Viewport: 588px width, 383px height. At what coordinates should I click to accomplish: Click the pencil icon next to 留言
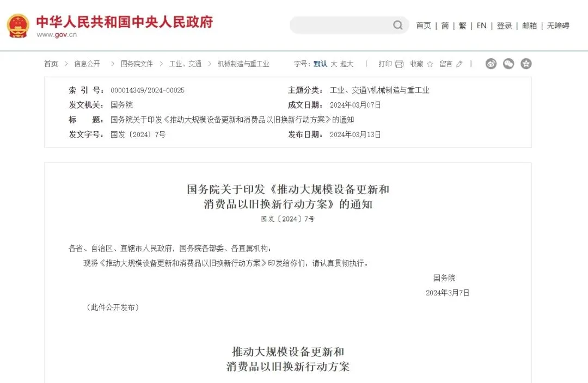(x=460, y=64)
